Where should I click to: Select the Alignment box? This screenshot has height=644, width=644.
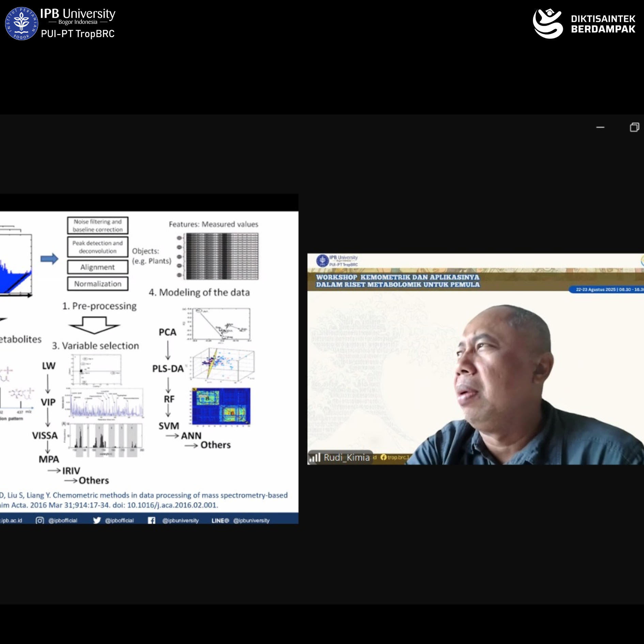pyautogui.click(x=97, y=267)
